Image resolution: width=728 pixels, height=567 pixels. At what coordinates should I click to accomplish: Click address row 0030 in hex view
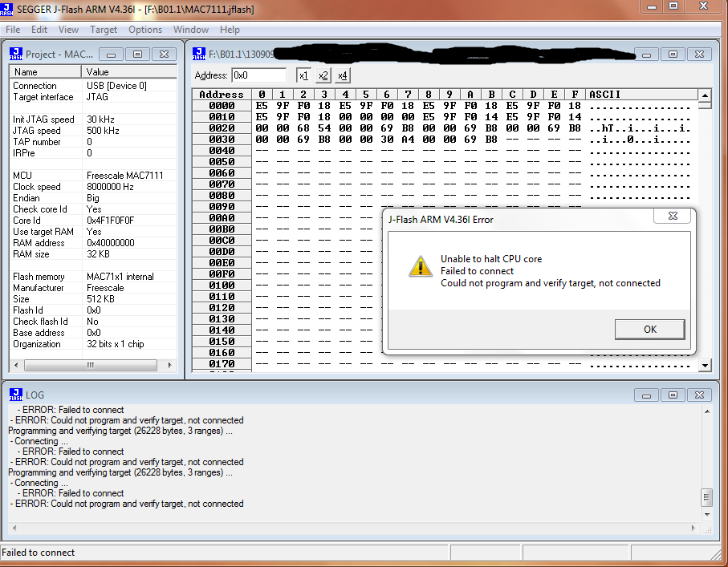(222, 140)
